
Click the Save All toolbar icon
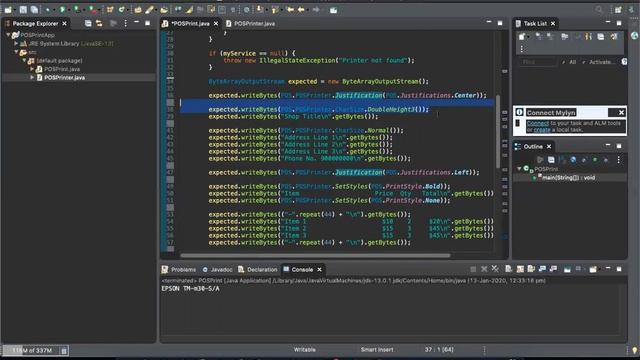click(34, 9)
